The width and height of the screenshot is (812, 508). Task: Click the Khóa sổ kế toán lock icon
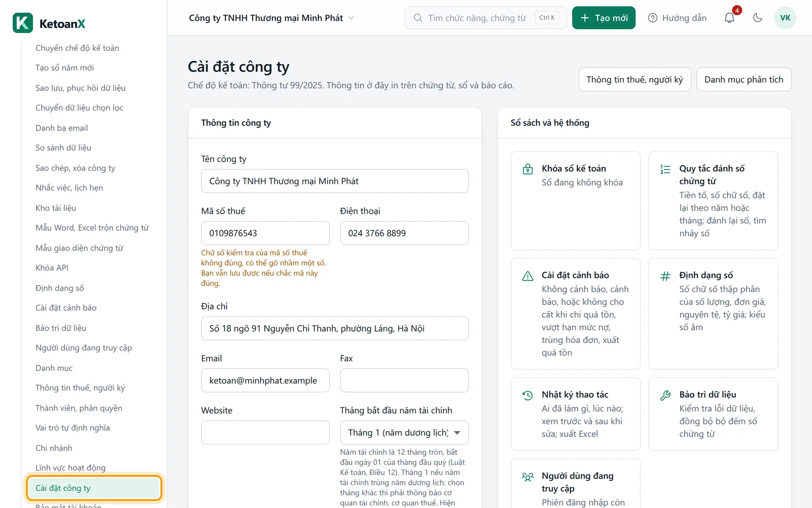click(528, 169)
